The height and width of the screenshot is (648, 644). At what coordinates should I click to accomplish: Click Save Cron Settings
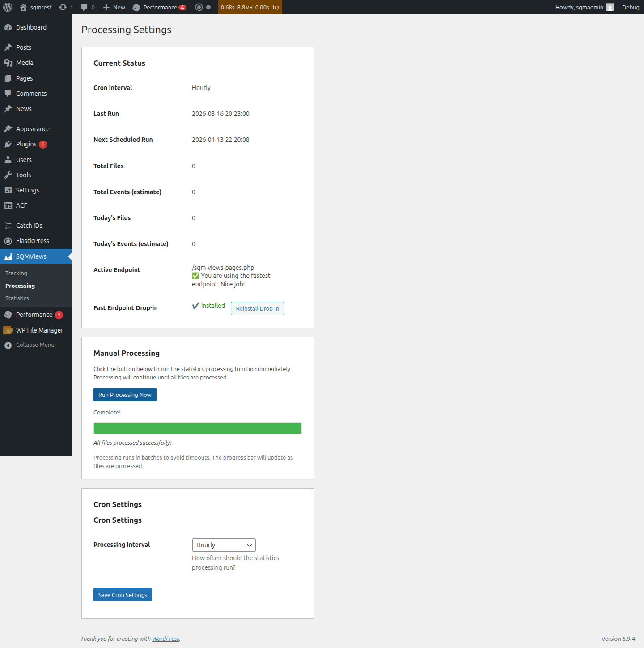click(x=123, y=595)
